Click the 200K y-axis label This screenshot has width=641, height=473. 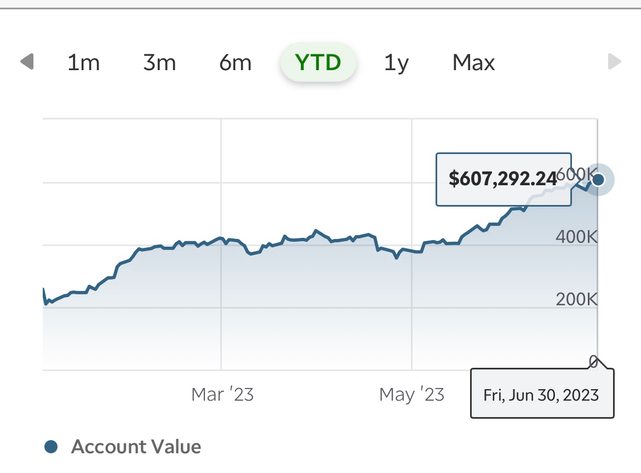[576, 300]
